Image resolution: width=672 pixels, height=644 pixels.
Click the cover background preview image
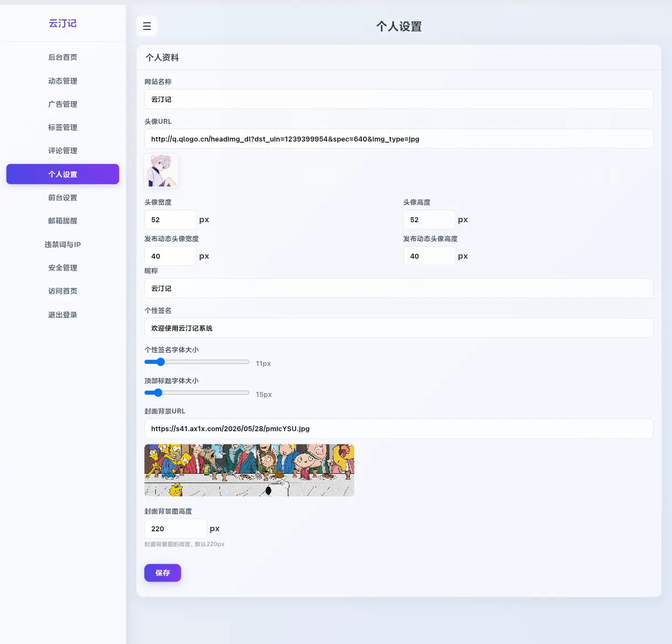(x=249, y=470)
